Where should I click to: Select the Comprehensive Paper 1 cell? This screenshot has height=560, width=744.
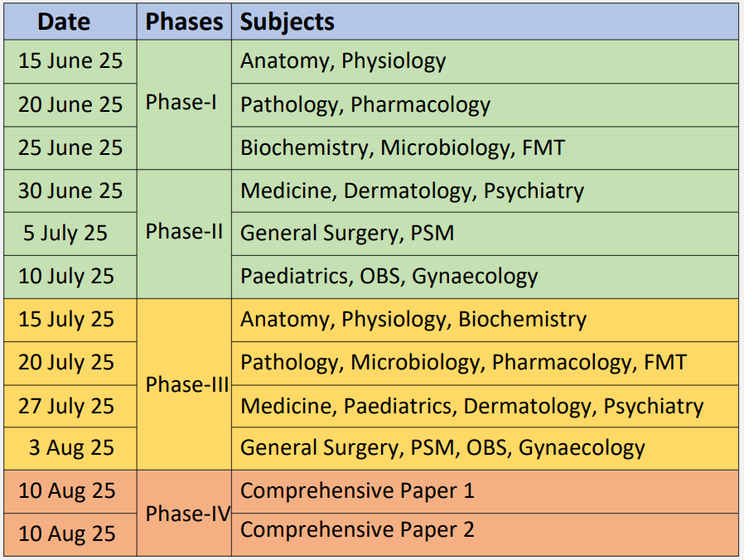click(357, 491)
